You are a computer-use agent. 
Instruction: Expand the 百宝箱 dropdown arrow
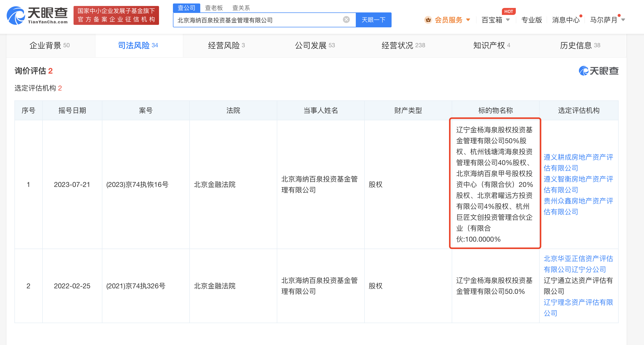508,20
